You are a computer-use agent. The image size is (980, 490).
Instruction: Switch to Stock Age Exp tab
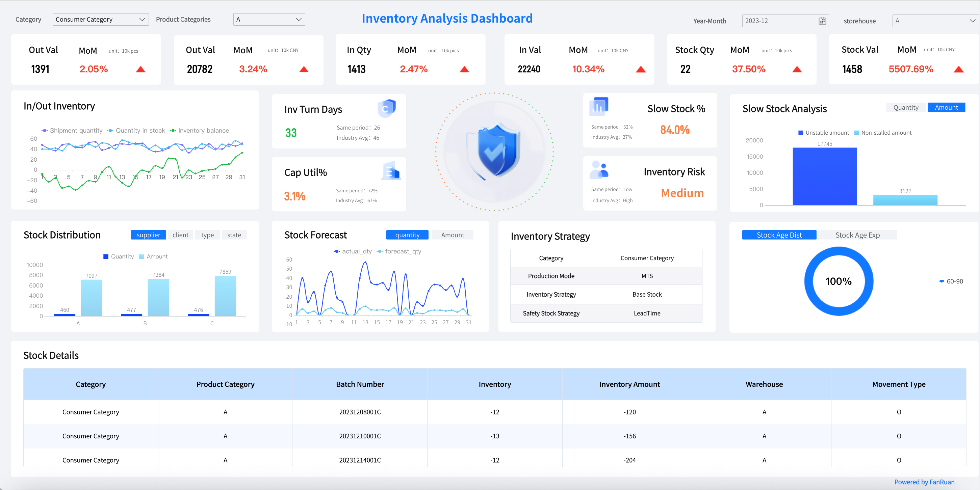(857, 235)
